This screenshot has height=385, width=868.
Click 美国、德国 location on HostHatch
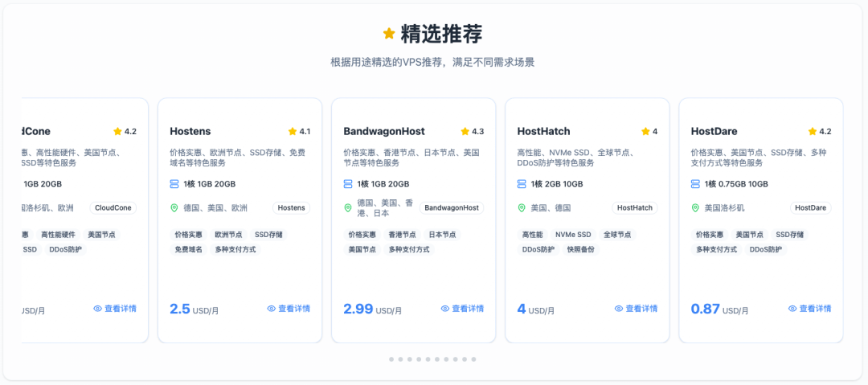pos(551,208)
